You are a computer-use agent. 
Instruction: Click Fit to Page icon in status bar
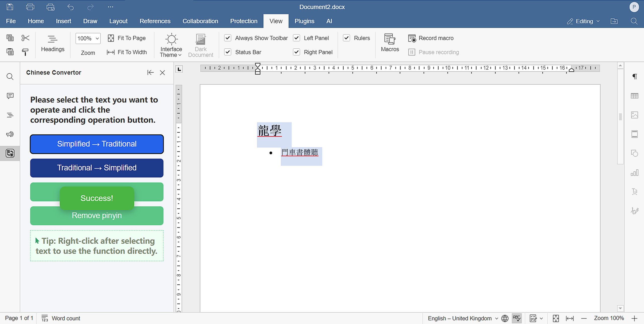tap(556, 318)
